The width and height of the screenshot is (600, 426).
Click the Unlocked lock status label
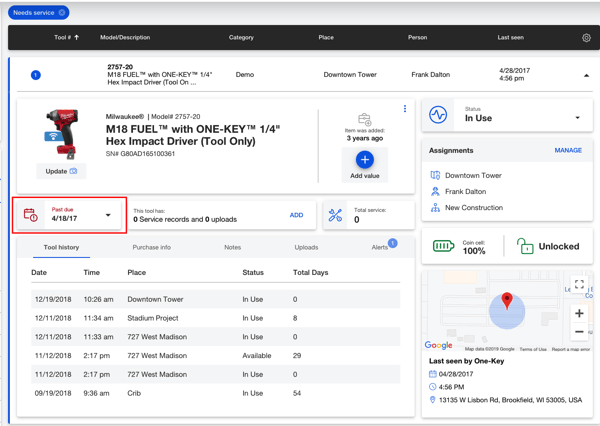click(x=559, y=246)
